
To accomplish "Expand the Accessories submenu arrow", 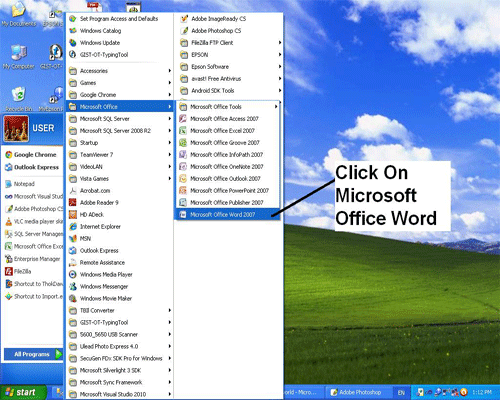I will (170, 71).
